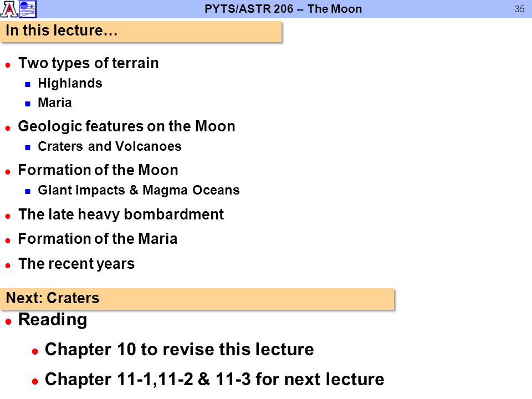
Task: Click the red bullet beside 'Two types of terrain'
Action: (x=8, y=65)
